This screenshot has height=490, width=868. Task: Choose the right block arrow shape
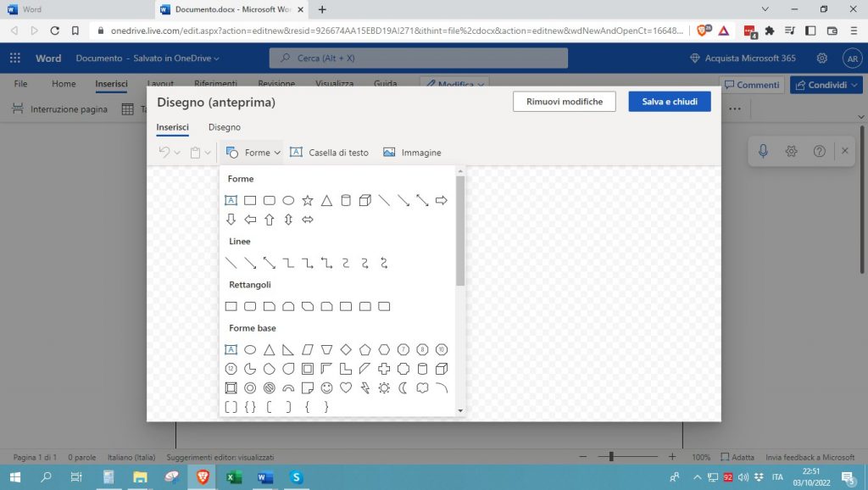coord(441,201)
